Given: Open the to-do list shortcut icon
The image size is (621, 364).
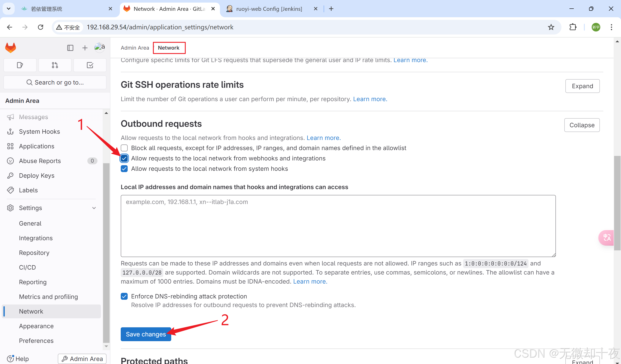Looking at the screenshot, I should pos(90,65).
